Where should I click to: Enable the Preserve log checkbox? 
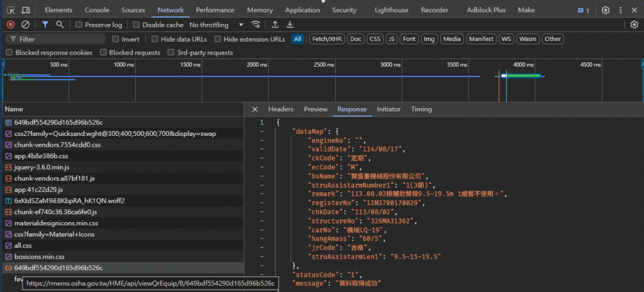pos(79,25)
